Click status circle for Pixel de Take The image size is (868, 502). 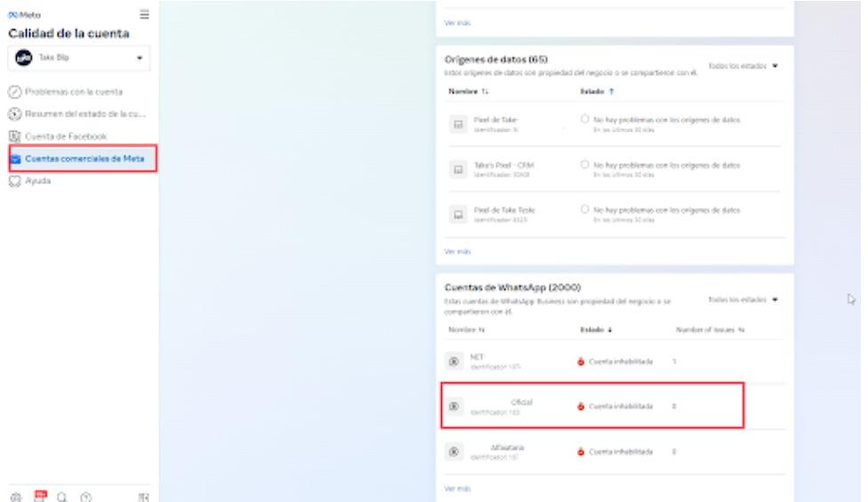click(x=584, y=119)
